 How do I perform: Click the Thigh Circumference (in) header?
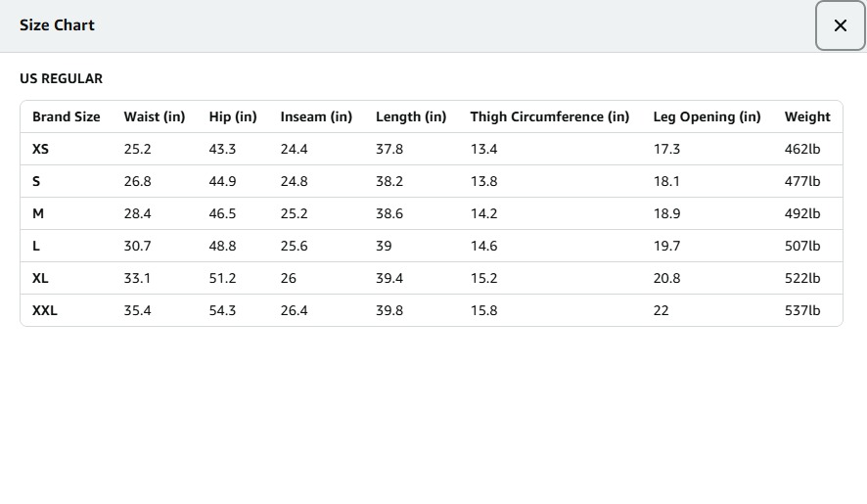pos(549,116)
